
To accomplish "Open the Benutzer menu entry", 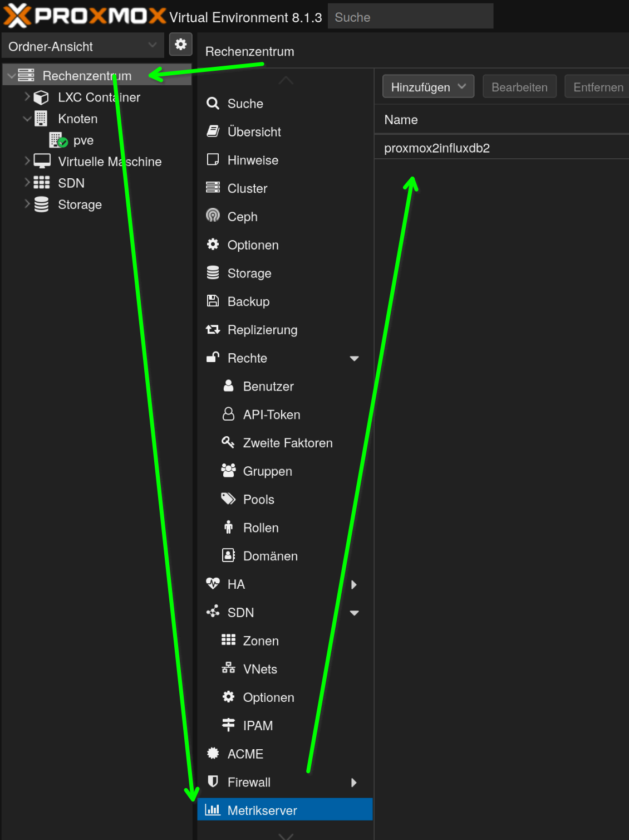I will [x=285, y=386].
